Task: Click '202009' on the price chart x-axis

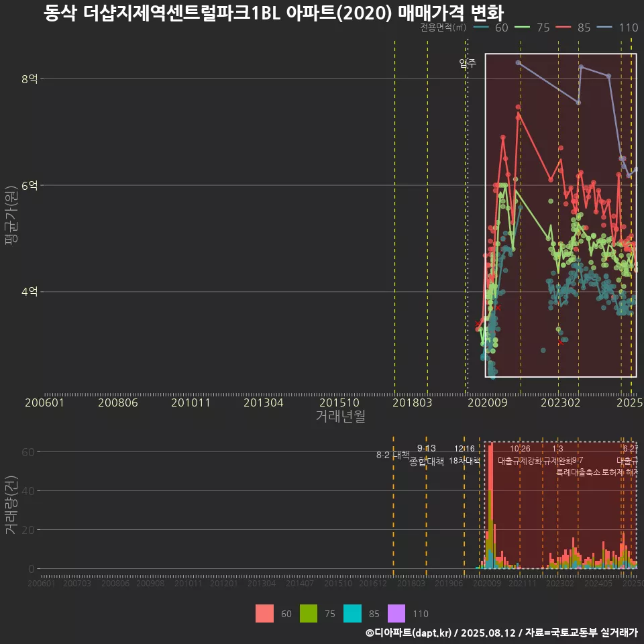Action: (488, 402)
